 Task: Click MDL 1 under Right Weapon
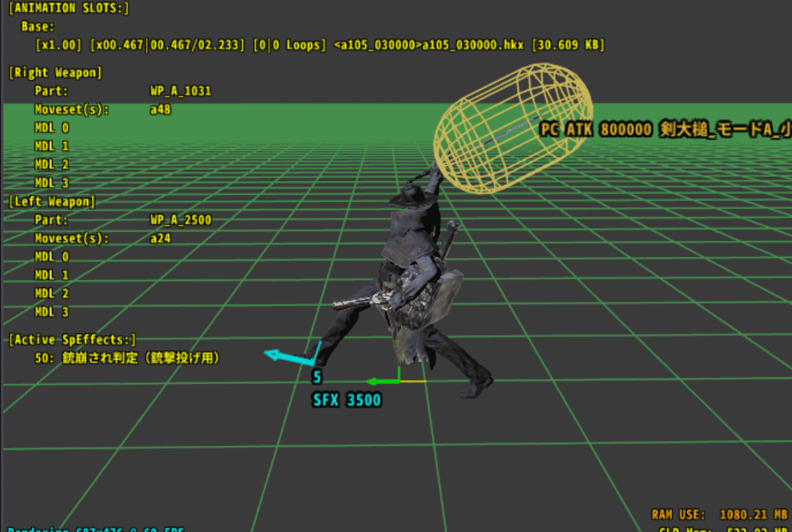51,147
